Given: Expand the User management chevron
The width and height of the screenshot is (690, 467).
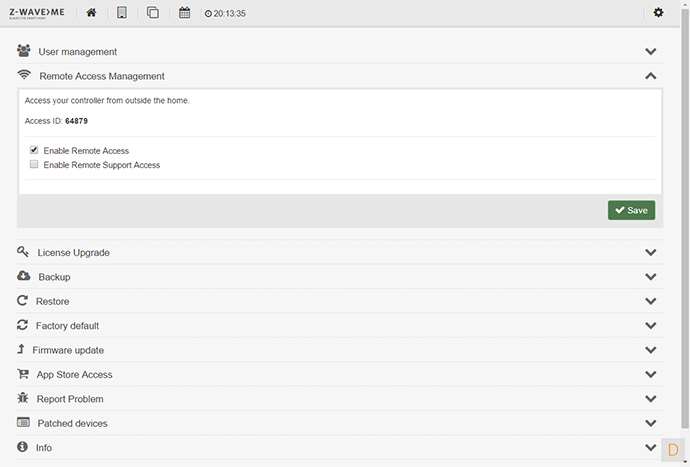Looking at the screenshot, I should [650, 52].
